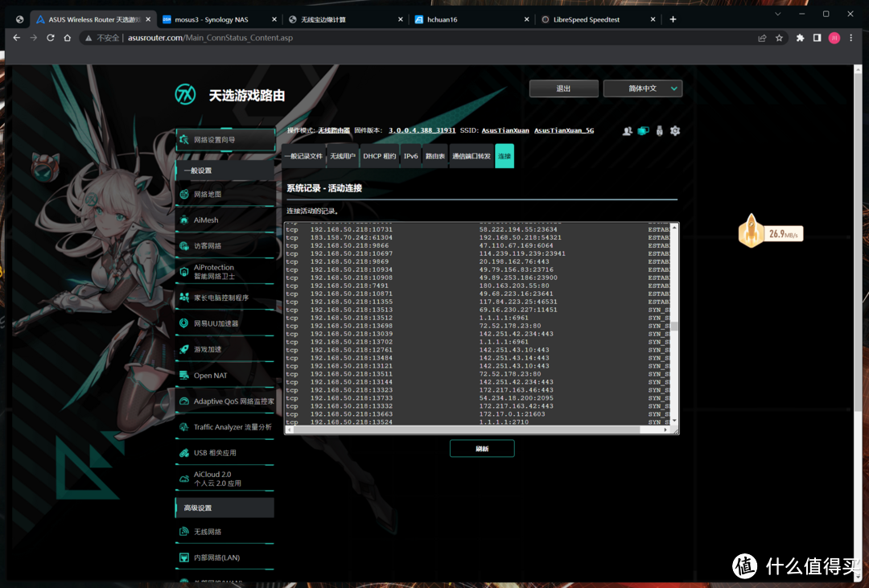This screenshot has width=869, height=588.
Task: Click Adaptive QoS sidebar icon
Action: [184, 401]
